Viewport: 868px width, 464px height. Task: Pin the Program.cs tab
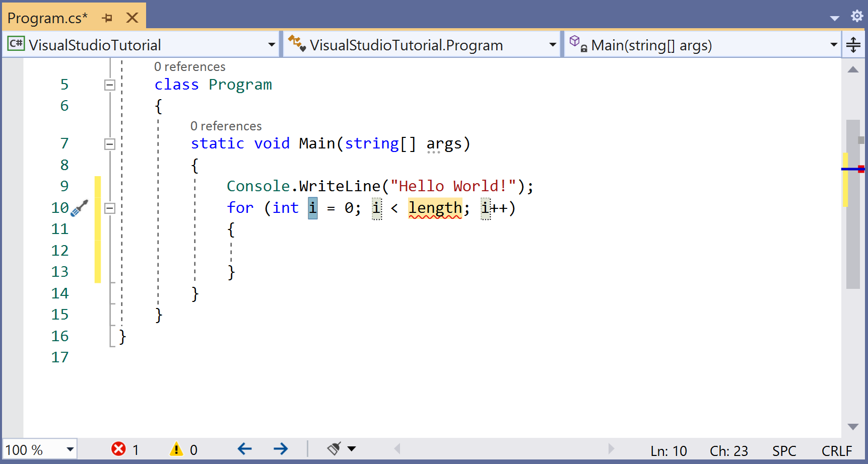pyautogui.click(x=107, y=18)
